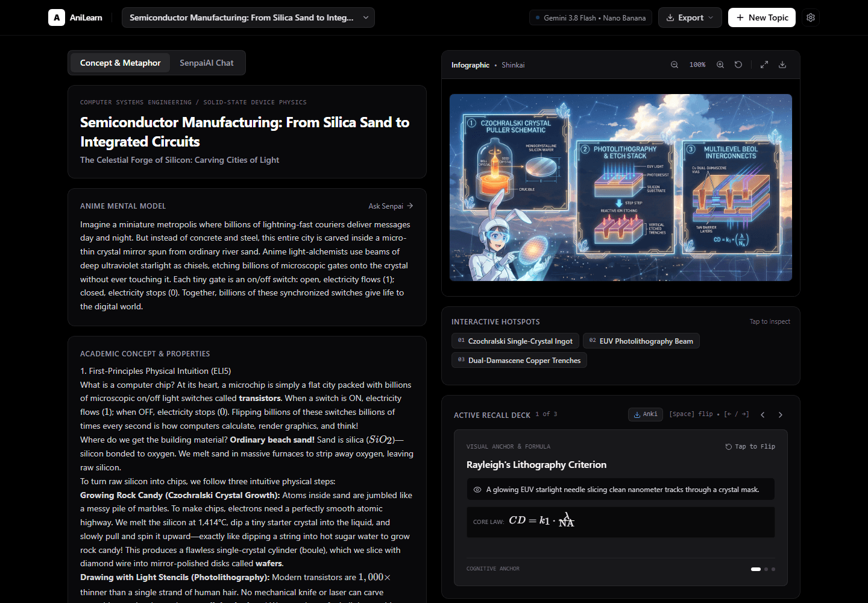Toggle Czochralski Single-Crystal Ingot hotspot
Image resolution: width=868 pixels, height=603 pixels.
tap(515, 341)
